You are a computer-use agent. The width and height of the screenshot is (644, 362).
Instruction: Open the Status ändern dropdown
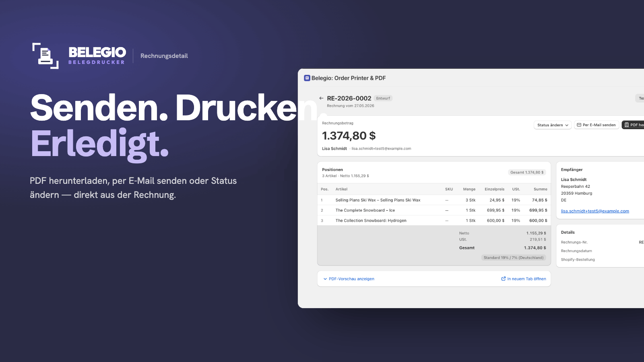[553, 125]
